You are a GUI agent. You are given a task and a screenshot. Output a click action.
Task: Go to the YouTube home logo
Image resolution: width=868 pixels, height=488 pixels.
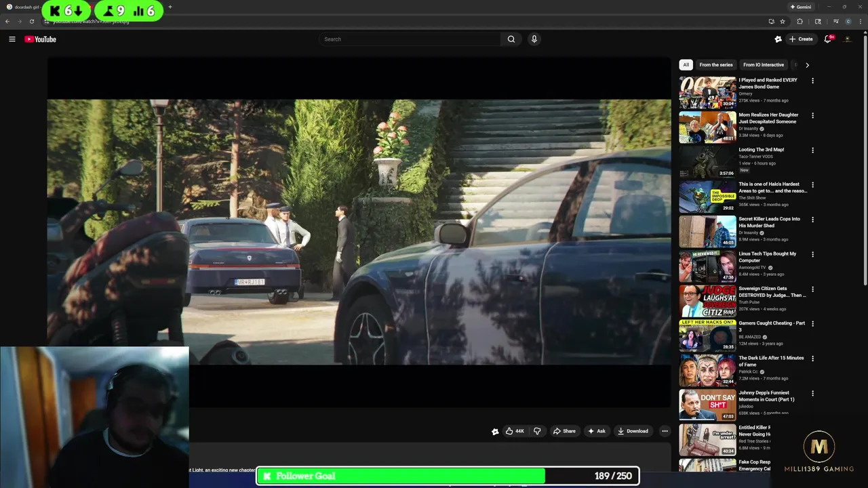tap(40, 39)
